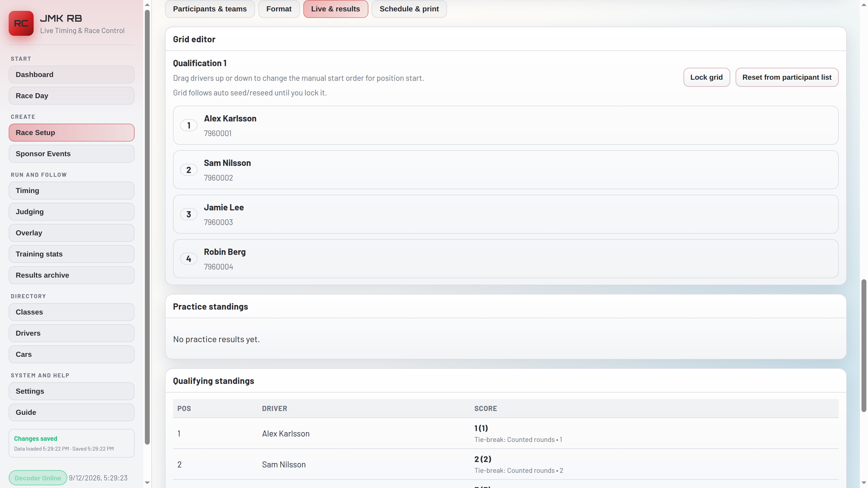Switch to the Format tab

[x=279, y=9]
